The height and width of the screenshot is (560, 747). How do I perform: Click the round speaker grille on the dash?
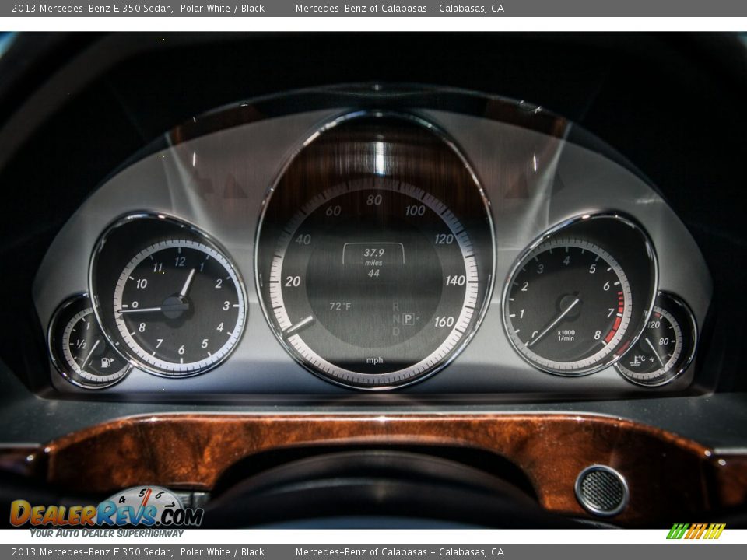point(599,490)
